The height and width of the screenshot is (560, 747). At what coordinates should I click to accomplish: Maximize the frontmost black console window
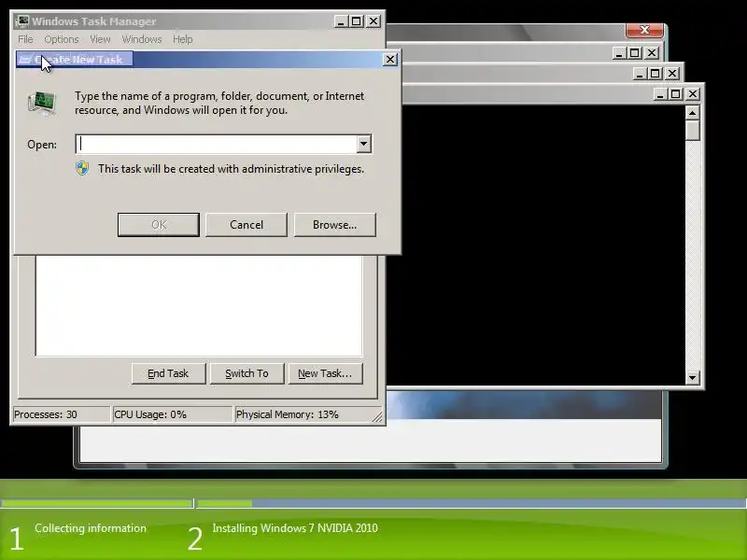coord(675,94)
